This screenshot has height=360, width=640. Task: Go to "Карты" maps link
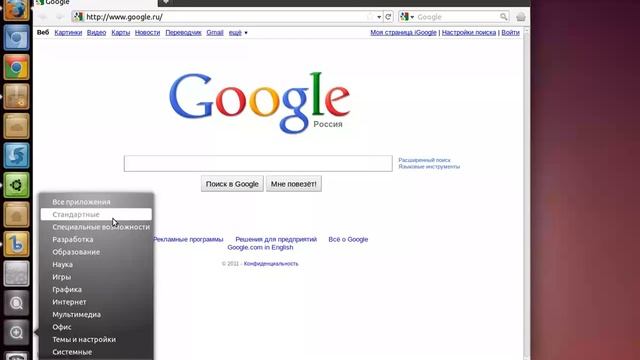[x=120, y=33]
